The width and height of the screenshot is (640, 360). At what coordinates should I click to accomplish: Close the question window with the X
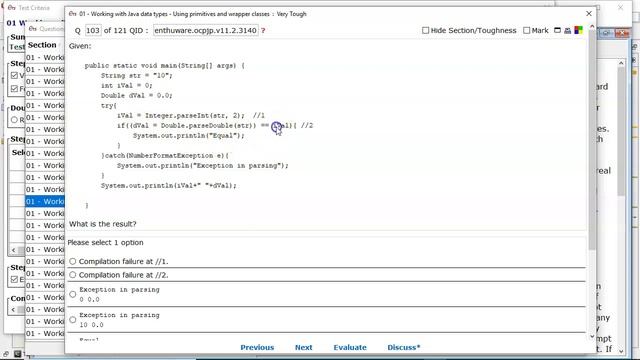click(x=589, y=13)
